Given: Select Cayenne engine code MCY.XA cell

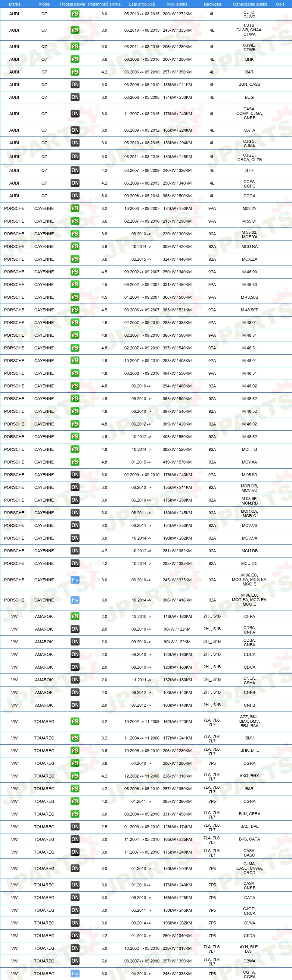Looking at the screenshot, I should tap(249, 462).
